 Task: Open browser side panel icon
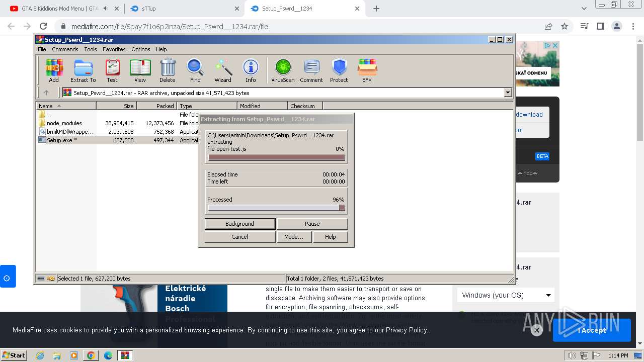[600, 26]
